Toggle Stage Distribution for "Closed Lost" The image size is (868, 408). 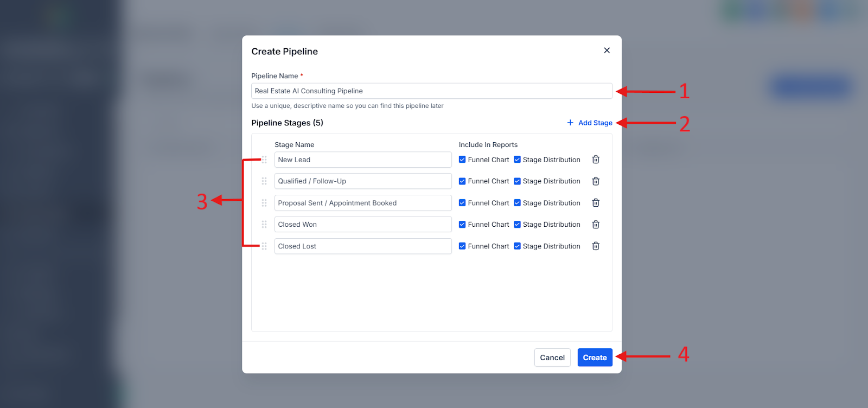point(516,246)
